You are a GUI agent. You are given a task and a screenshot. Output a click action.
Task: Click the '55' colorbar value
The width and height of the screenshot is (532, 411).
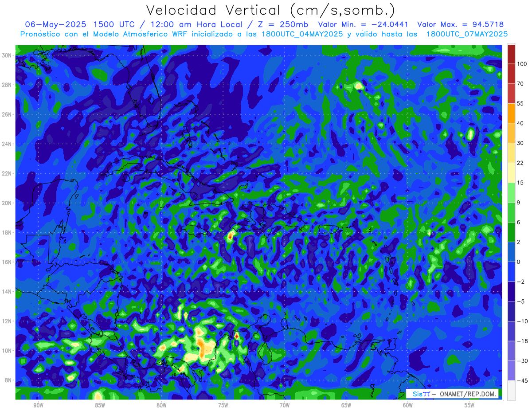click(520, 104)
